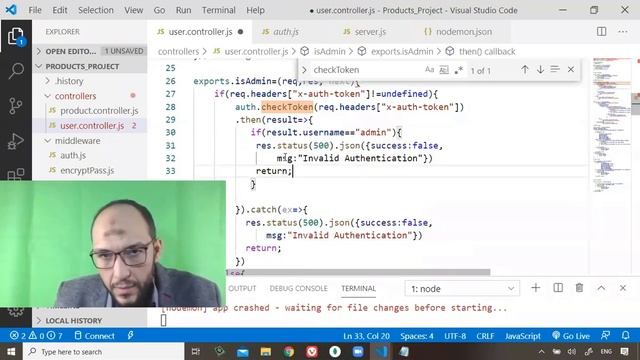640x360 pixels.
Task: Create a new terminal with plus icon
Action: click(x=536, y=288)
